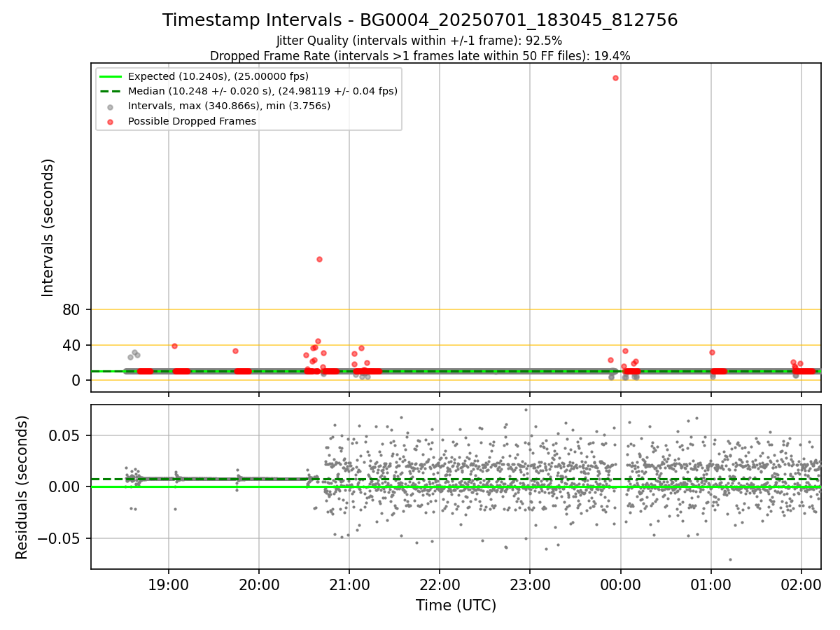This screenshot has height=630, width=840.
Task: Click the "Residuals (seconds)" y-axis label
Action: [22, 487]
